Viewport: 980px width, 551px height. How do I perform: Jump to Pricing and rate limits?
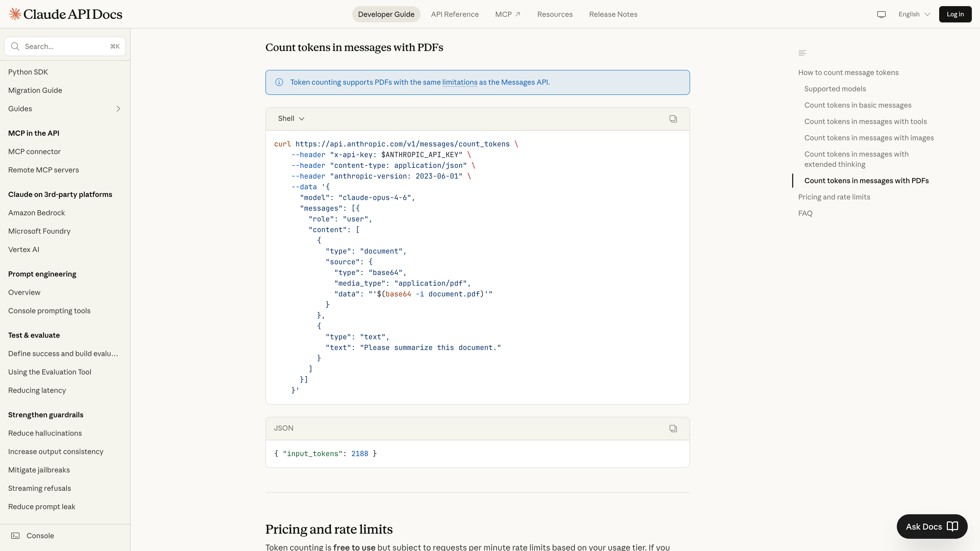point(834,197)
